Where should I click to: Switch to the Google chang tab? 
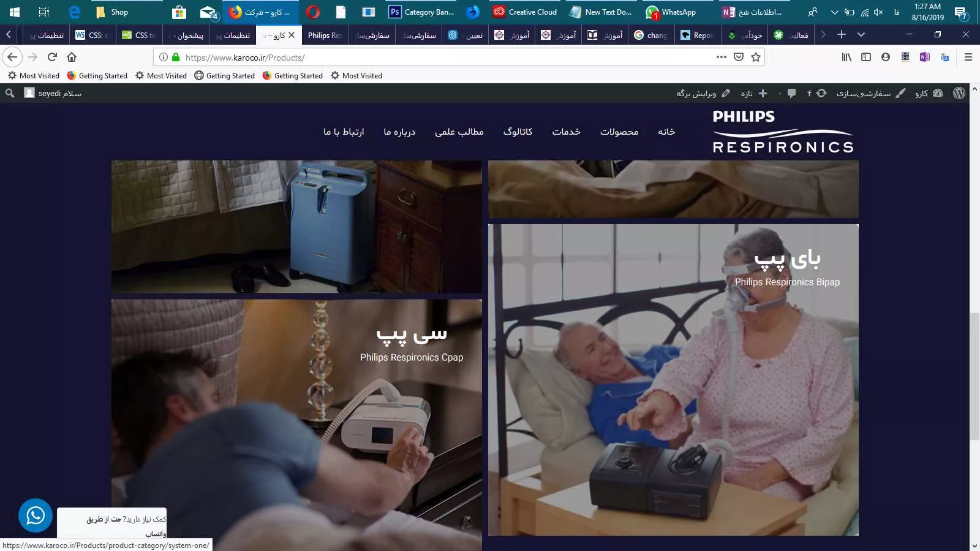651,35
